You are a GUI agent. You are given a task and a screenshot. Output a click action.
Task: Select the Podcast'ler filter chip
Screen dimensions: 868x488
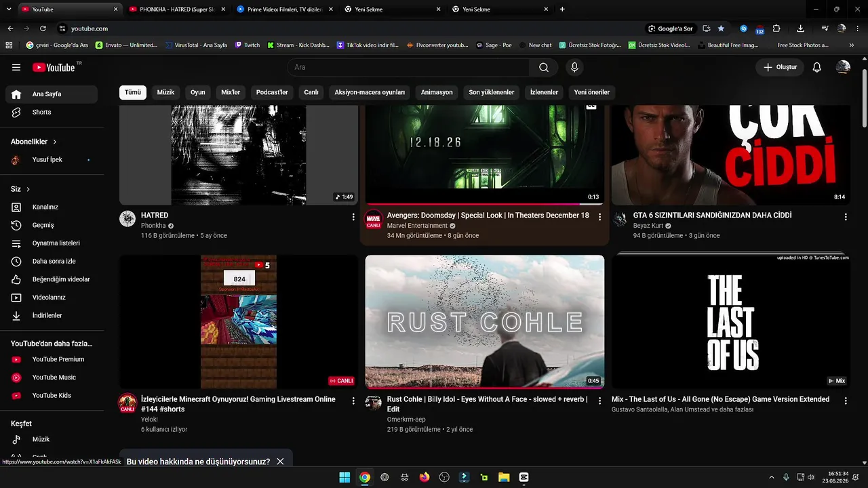[272, 92]
